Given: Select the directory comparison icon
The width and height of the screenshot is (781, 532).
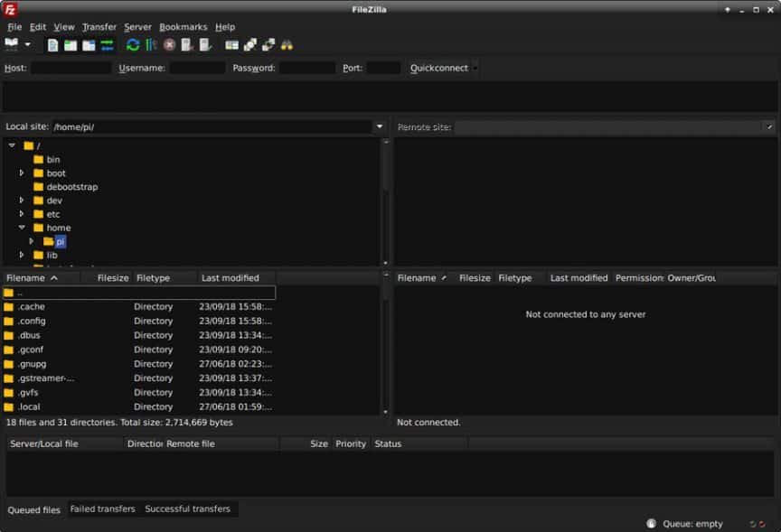Looking at the screenshot, I should tap(231, 44).
